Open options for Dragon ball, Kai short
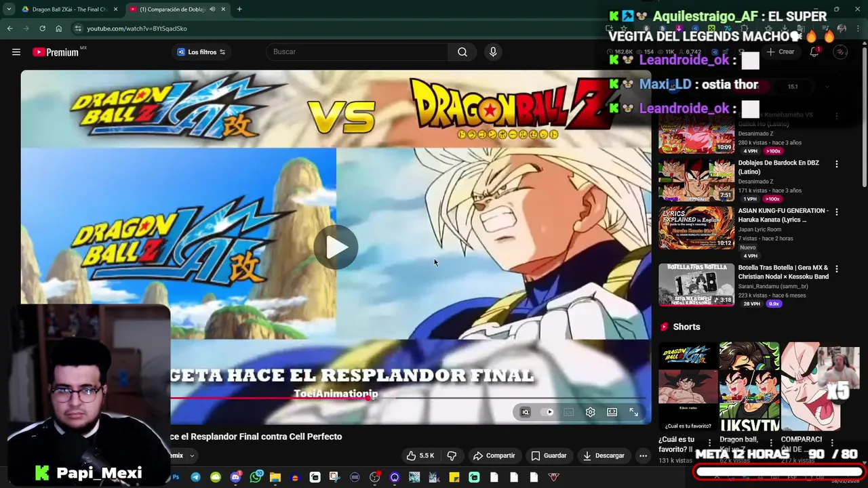The height and width of the screenshot is (488, 868). point(771,443)
